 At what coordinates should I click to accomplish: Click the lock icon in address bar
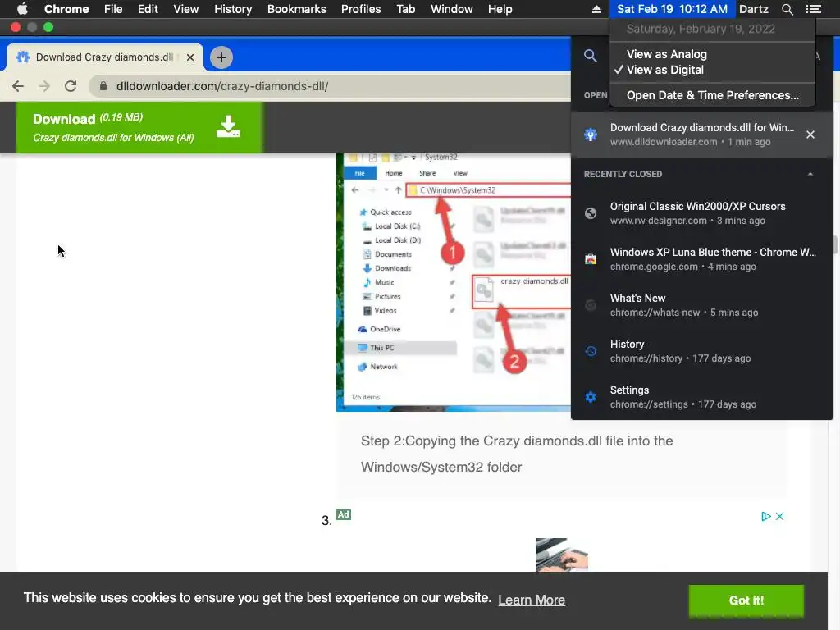point(103,86)
